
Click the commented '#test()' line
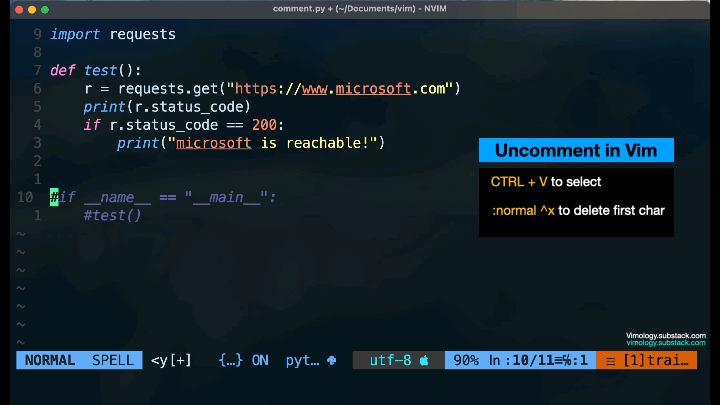(x=112, y=215)
